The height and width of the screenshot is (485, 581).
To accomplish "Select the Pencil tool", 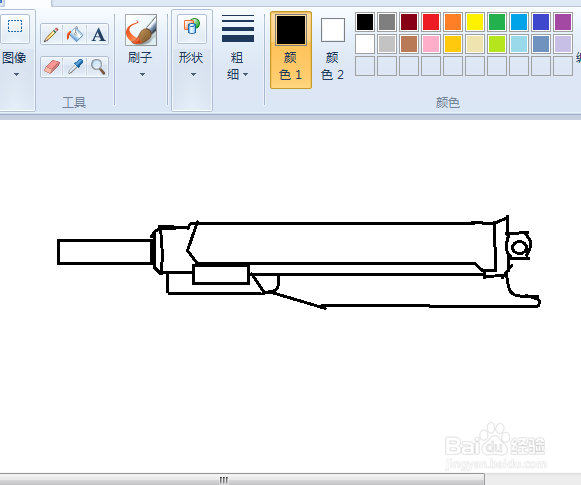I will (51, 34).
